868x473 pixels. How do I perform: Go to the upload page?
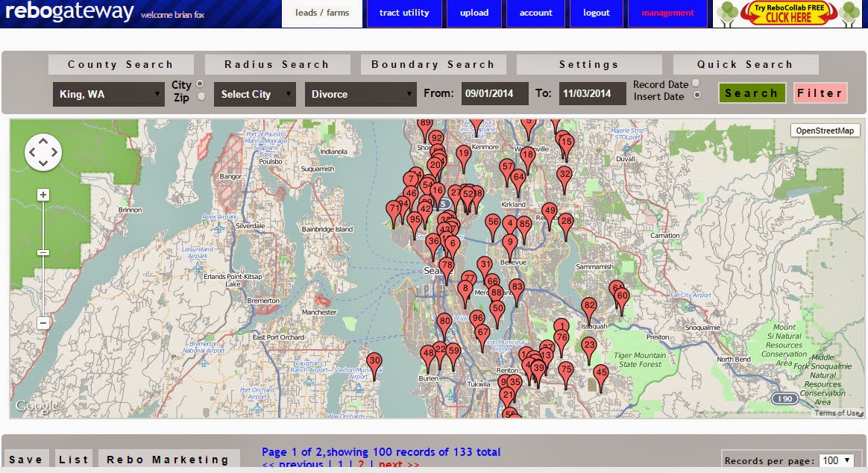[x=474, y=13]
